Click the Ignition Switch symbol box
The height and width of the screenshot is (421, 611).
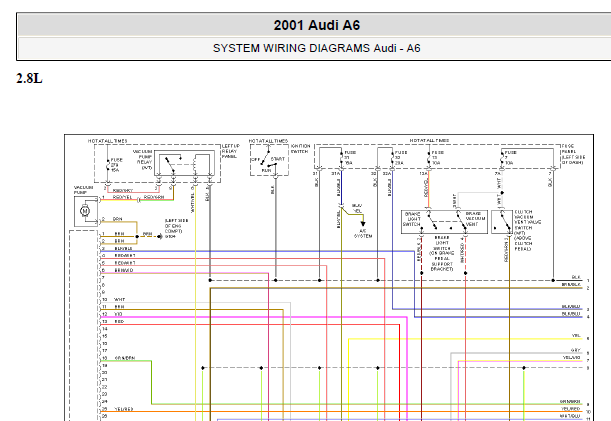click(269, 160)
